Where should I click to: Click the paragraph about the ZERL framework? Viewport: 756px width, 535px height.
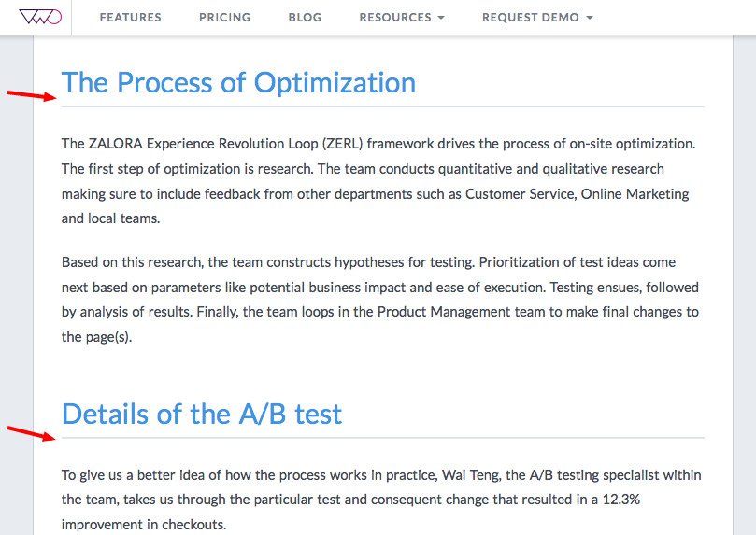pos(378,181)
